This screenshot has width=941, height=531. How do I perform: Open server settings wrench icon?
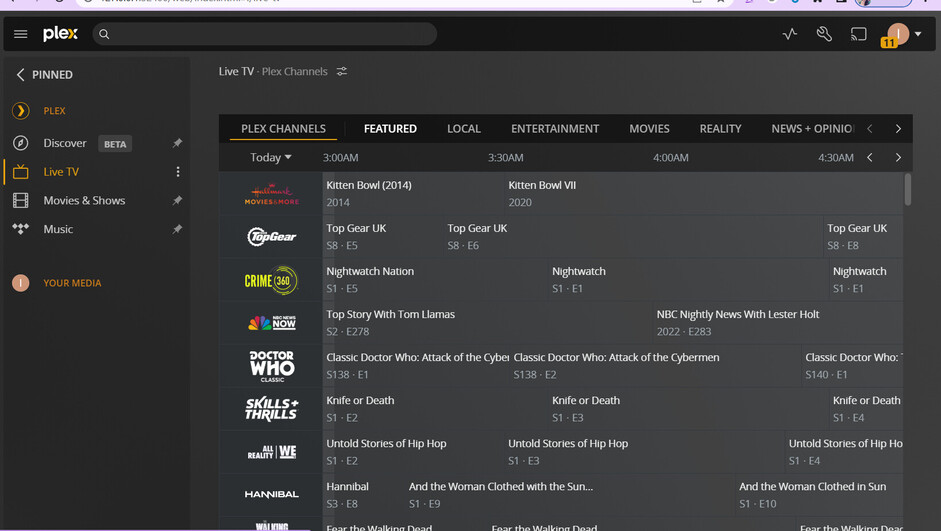point(824,34)
